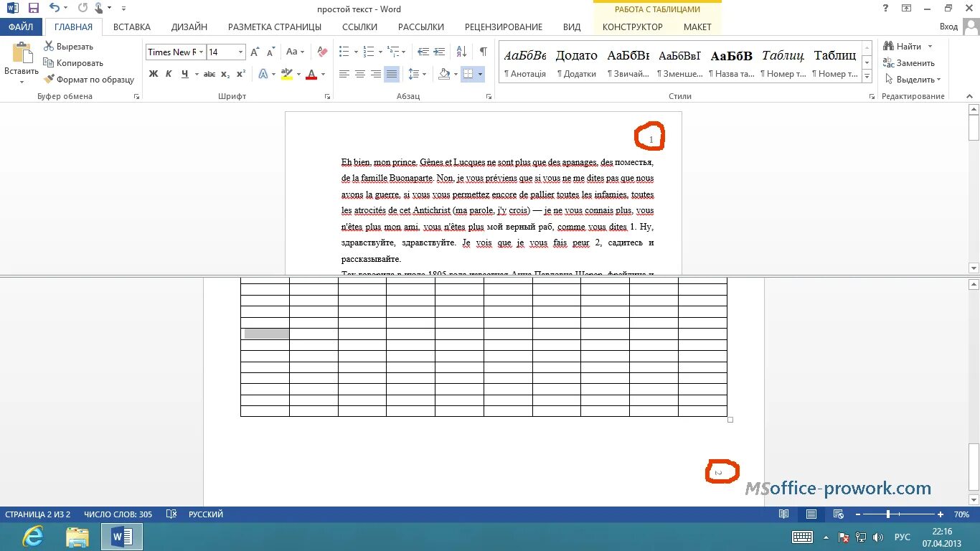Image resolution: width=980 pixels, height=551 pixels.
Task: Open the Font (Шрифт) dialog launcher
Action: coord(328,96)
